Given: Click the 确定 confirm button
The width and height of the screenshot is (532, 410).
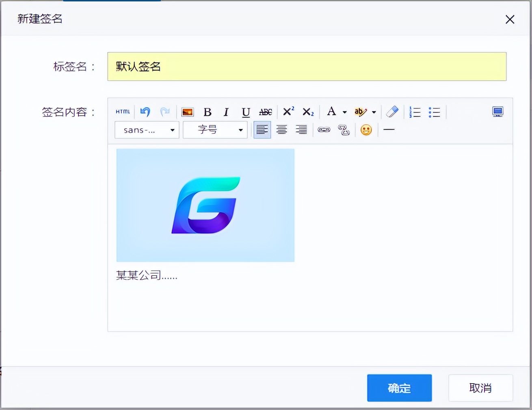Looking at the screenshot, I should [x=399, y=388].
